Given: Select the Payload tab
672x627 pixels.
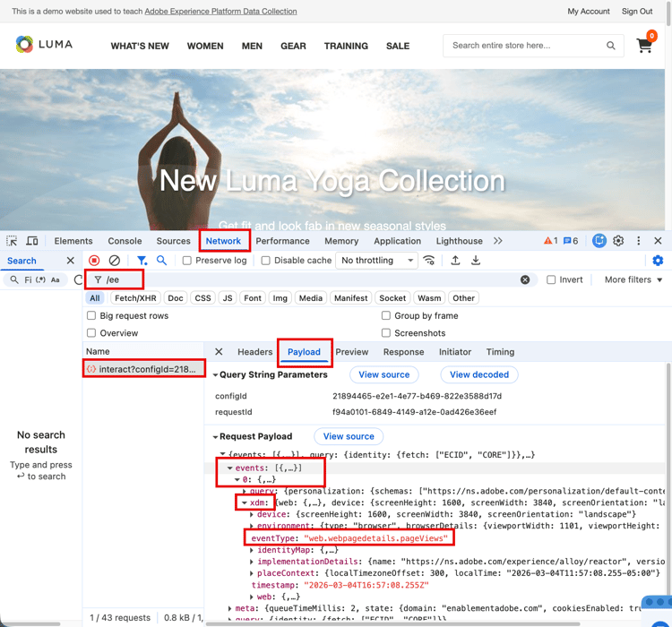Looking at the screenshot, I should tap(304, 352).
